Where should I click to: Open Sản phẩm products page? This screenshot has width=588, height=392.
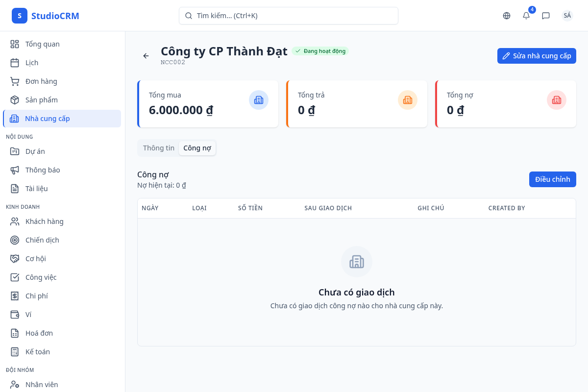pyautogui.click(x=41, y=100)
